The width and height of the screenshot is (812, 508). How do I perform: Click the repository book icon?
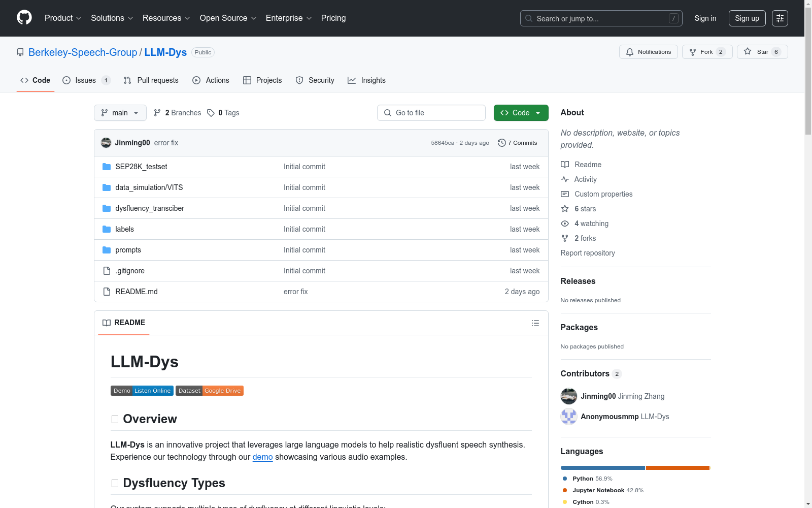tap(20, 52)
